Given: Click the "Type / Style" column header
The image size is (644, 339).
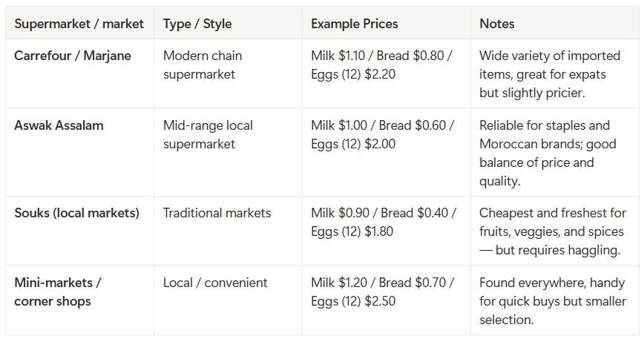Looking at the screenshot, I should [x=197, y=24].
